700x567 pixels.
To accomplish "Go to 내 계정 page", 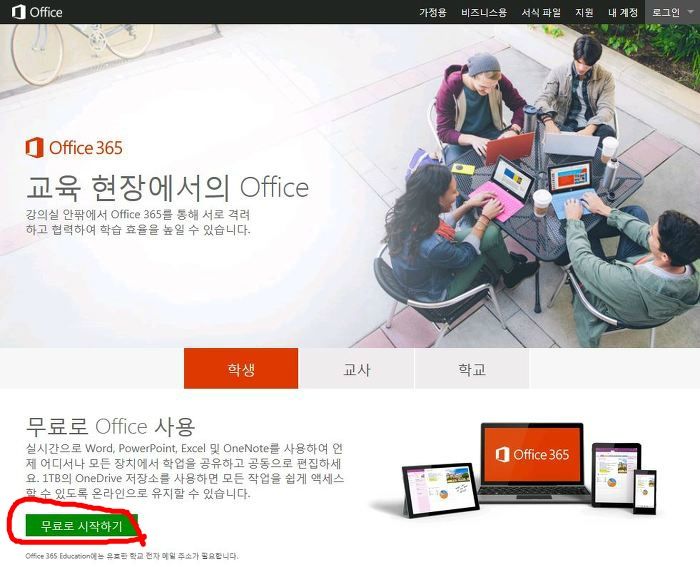I will tap(623, 13).
